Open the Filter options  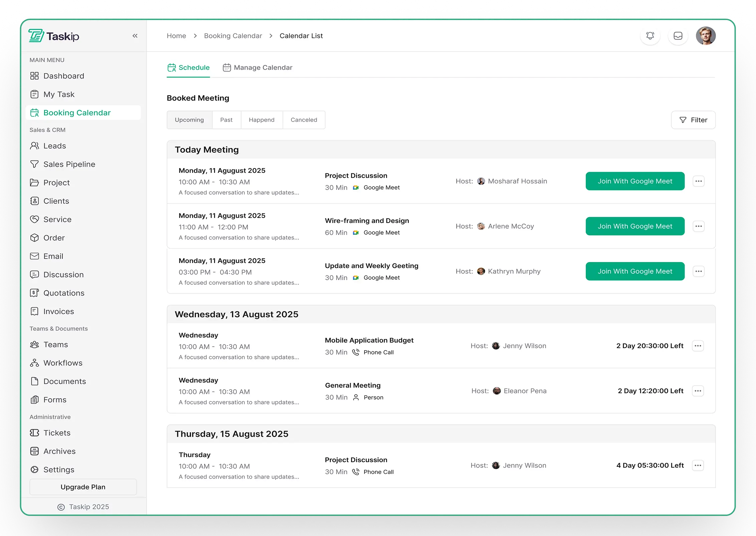(x=693, y=120)
